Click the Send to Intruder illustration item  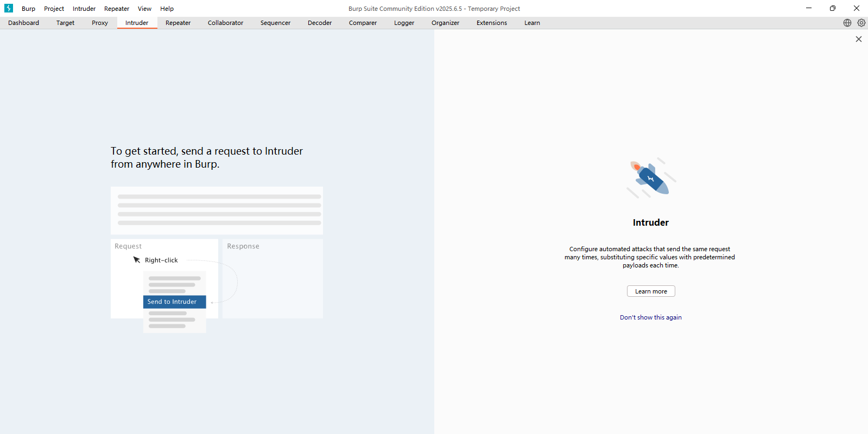pyautogui.click(x=174, y=302)
